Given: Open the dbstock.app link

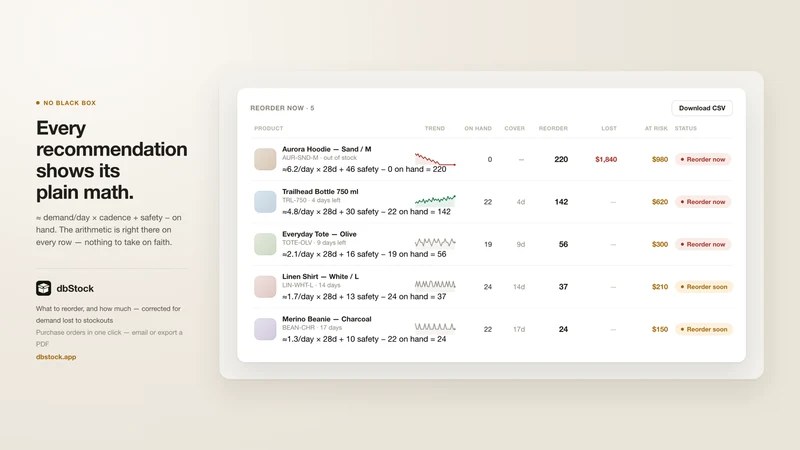Looking at the screenshot, I should [x=56, y=357].
